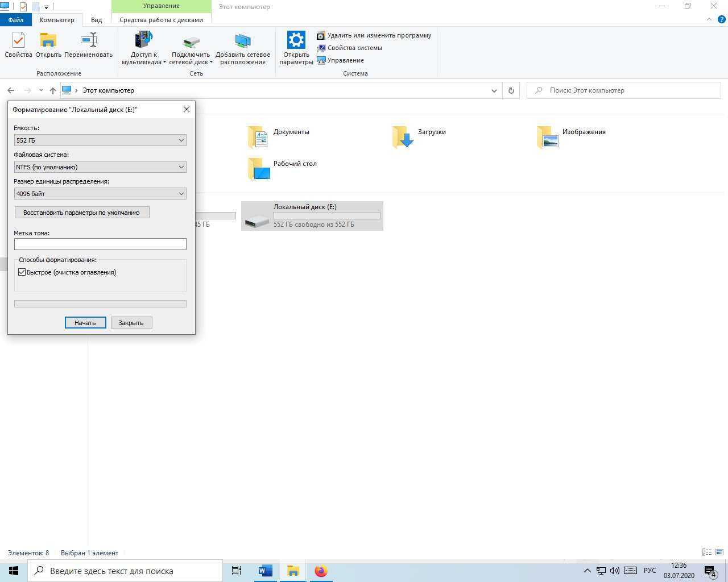Open Settings (Открыть параметры) gear icon
Screen dimensions: 728x582
tap(296, 48)
